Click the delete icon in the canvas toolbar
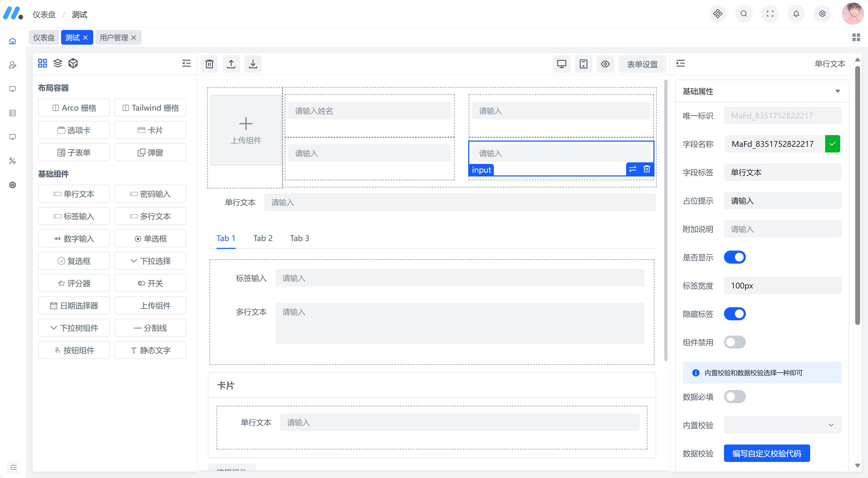The image size is (868, 478). click(x=209, y=64)
